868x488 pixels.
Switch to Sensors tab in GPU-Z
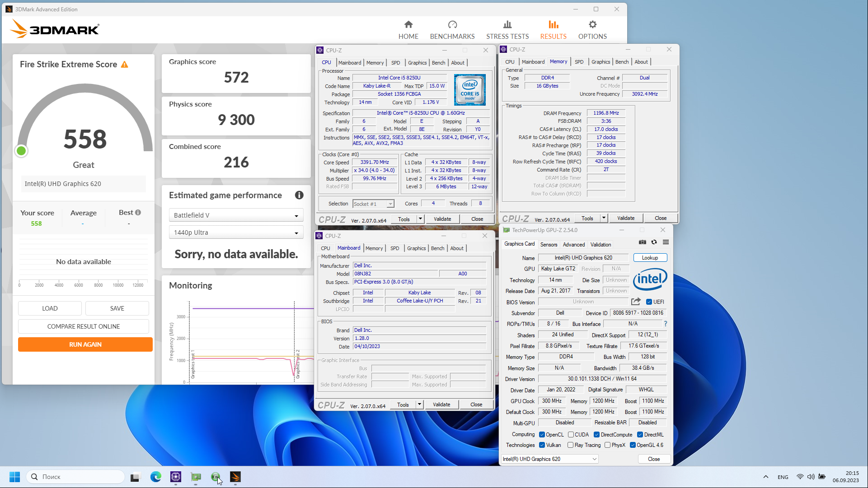pos(549,245)
